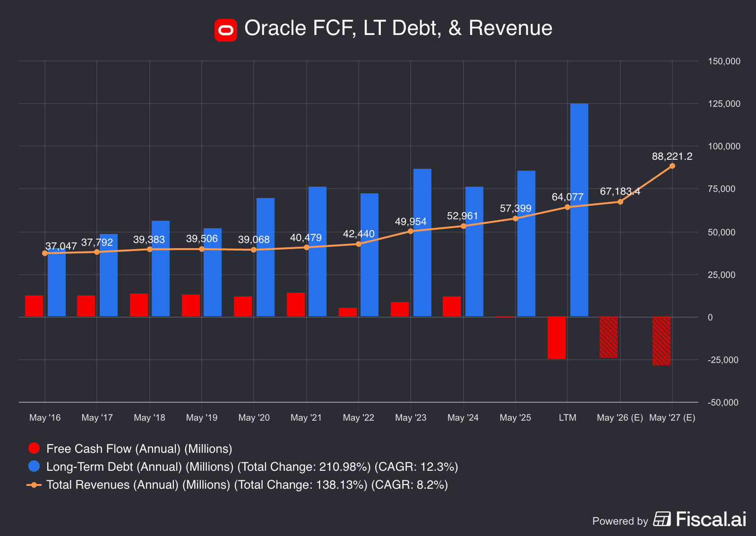
Task: Select the May '21 axis label
Action: [305, 417]
